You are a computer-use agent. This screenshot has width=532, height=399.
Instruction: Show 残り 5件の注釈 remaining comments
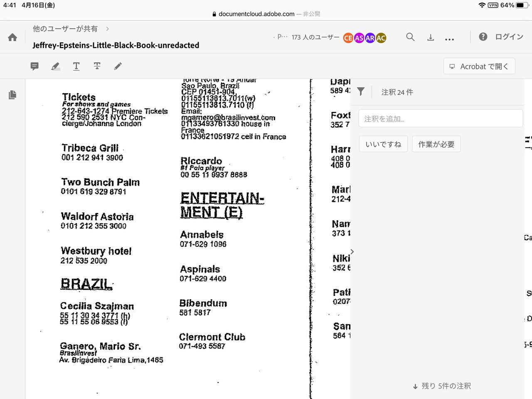tap(441, 386)
